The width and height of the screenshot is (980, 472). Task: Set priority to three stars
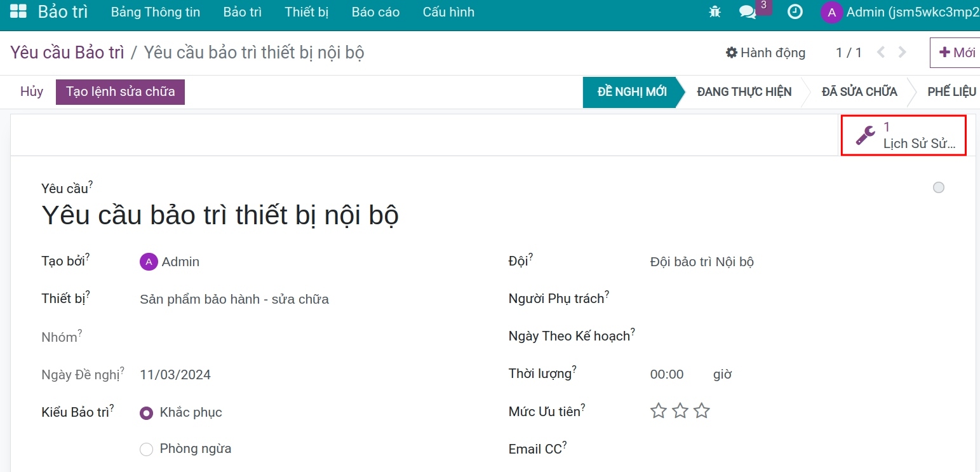[701, 411]
